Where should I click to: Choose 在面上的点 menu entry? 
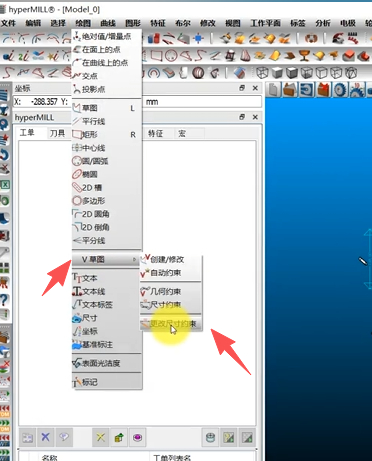tap(107, 50)
